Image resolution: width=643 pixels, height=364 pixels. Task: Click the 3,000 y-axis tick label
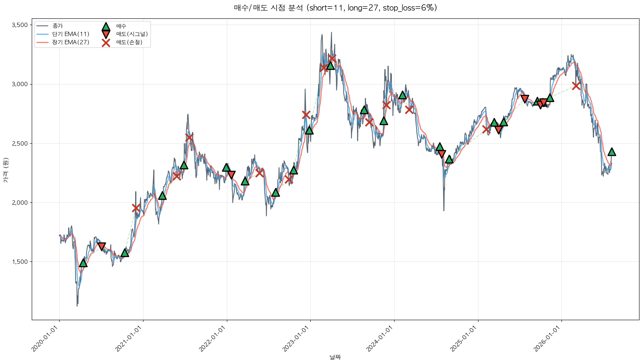point(20,84)
